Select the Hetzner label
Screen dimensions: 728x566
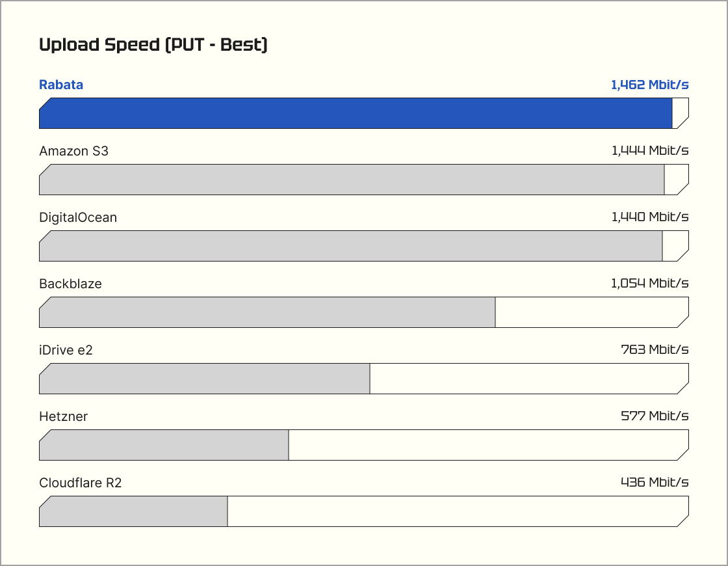63,416
